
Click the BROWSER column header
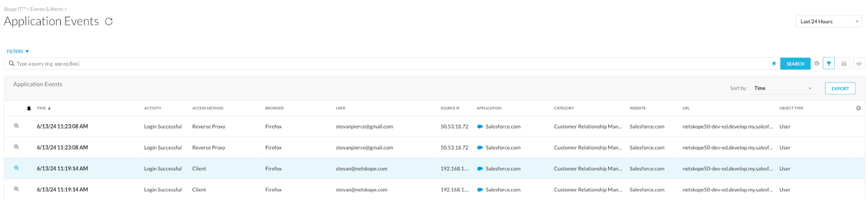275,108
